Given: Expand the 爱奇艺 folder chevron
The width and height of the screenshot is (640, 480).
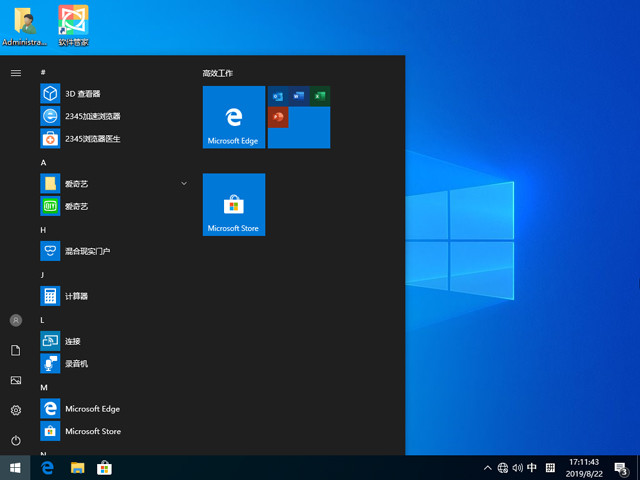Looking at the screenshot, I should pos(184,184).
